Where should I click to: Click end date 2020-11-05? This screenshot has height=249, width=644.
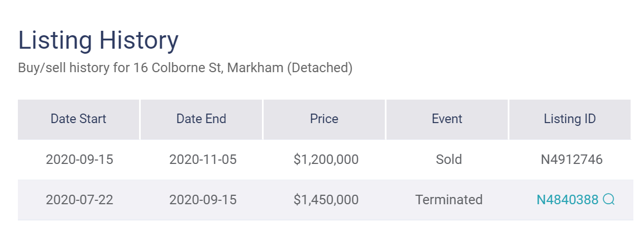click(203, 159)
